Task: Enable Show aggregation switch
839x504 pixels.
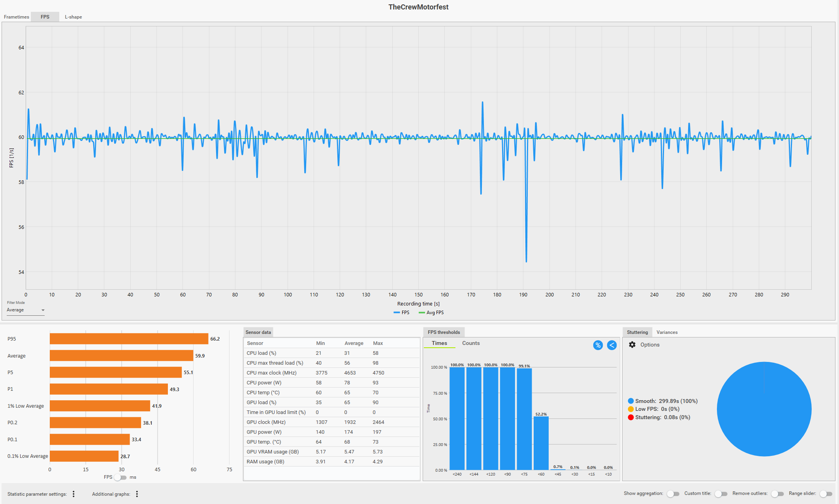Action: [673, 494]
